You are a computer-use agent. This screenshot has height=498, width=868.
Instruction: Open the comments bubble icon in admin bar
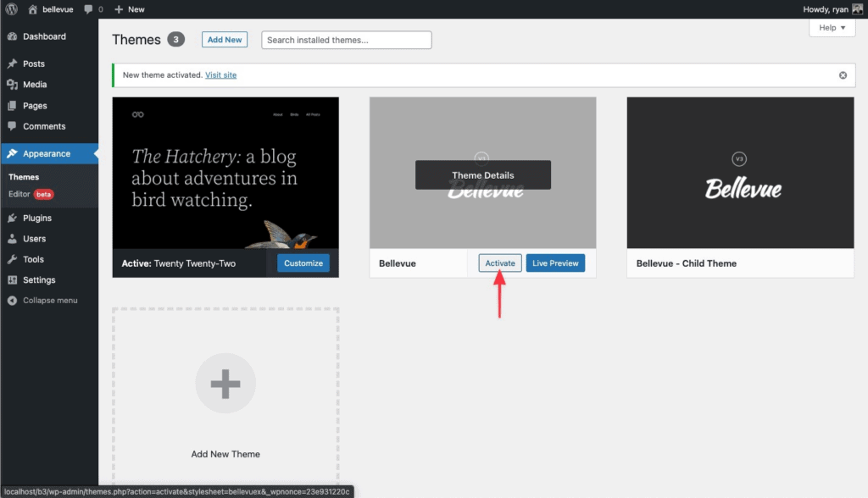88,9
